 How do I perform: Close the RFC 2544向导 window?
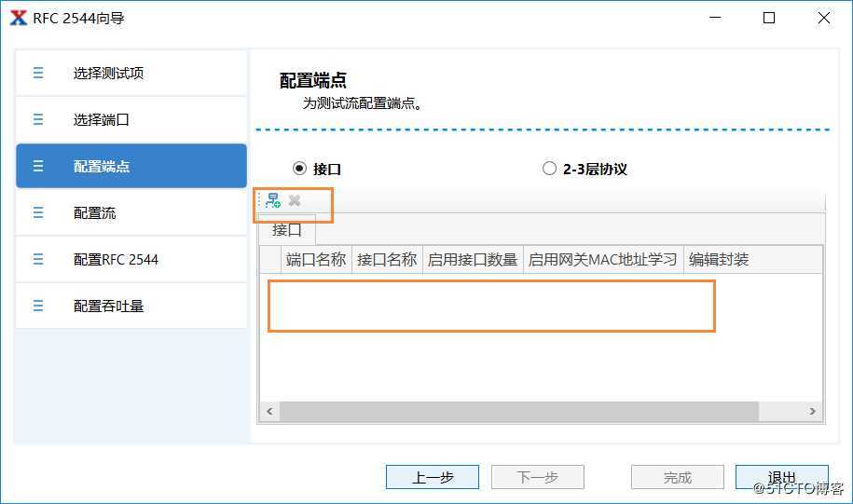coord(824,18)
